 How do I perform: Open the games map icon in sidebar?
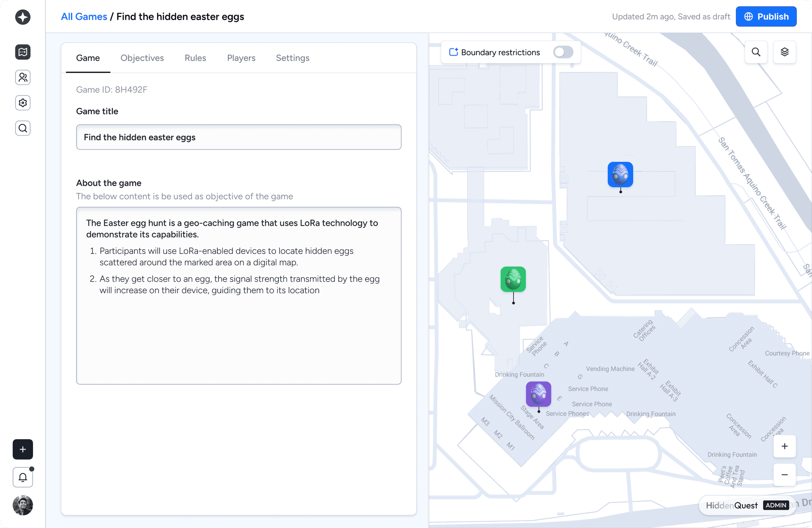(x=23, y=52)
